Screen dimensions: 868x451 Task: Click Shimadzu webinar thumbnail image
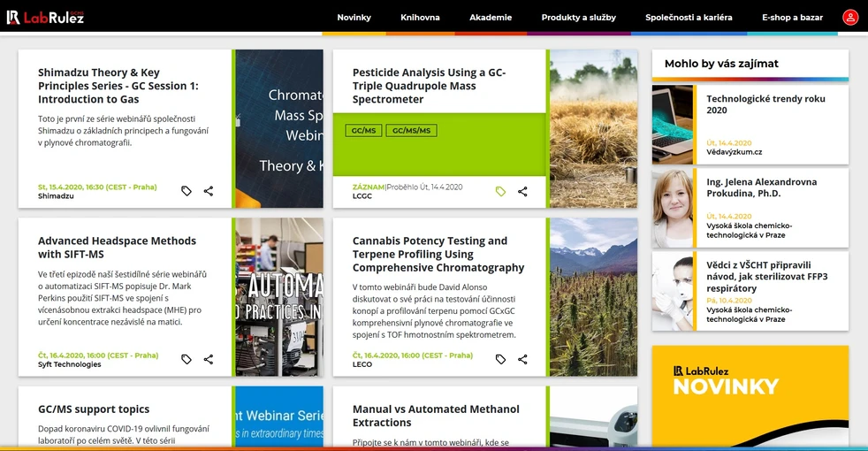tap(279, 128)
